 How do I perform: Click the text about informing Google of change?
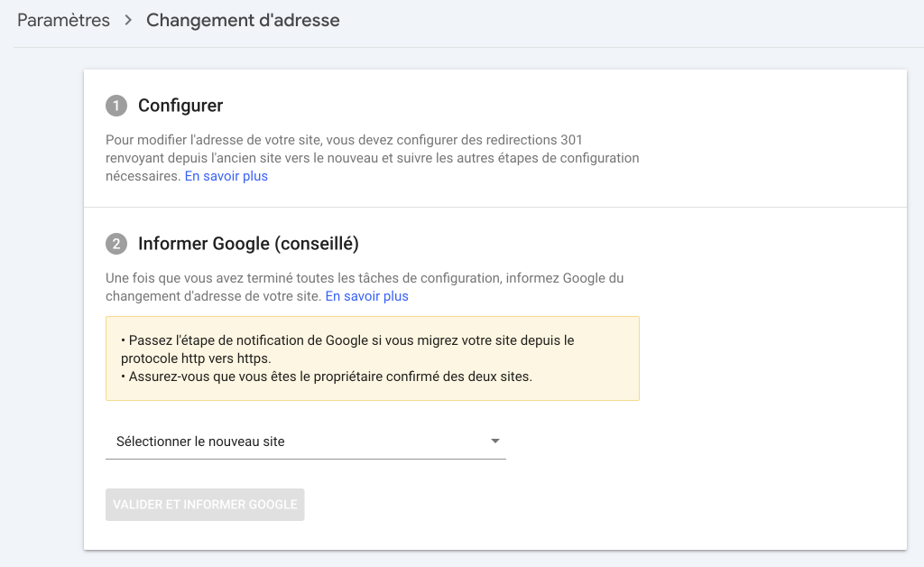[364, 278]
